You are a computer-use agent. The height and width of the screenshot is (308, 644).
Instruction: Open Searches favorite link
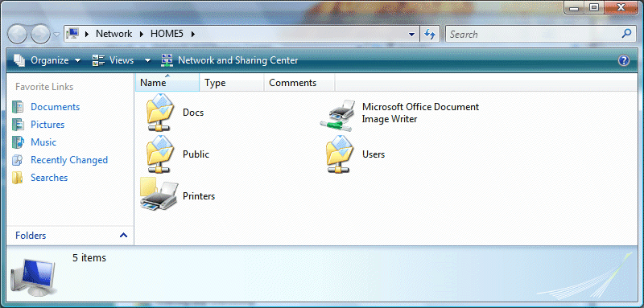(49, 178)
